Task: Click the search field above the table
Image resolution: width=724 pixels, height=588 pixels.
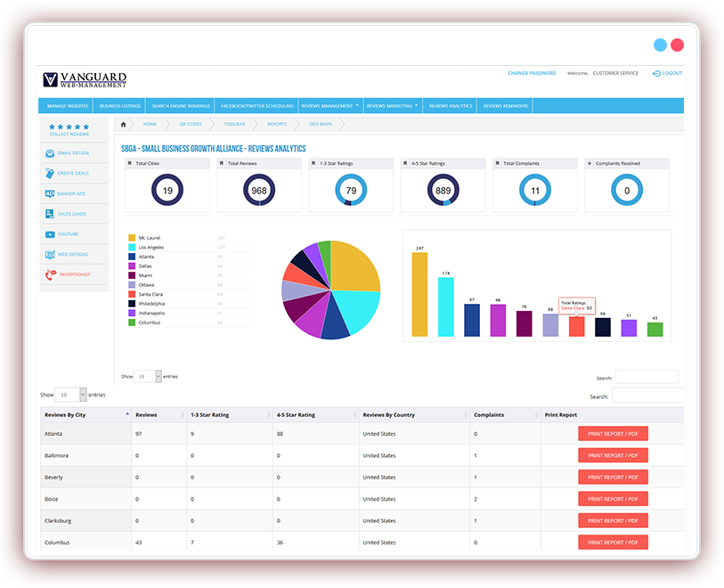Action: pos(647,396)
